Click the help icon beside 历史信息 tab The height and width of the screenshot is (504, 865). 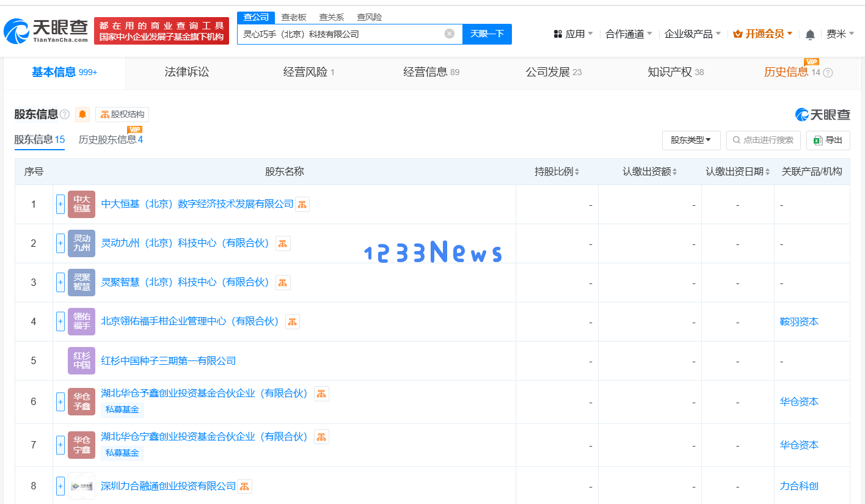[x=828, y=73]
